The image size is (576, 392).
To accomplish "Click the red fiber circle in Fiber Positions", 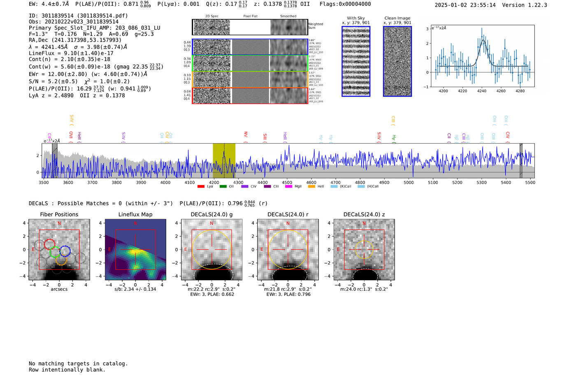I will pyautogui.click(x=49, y=244).
